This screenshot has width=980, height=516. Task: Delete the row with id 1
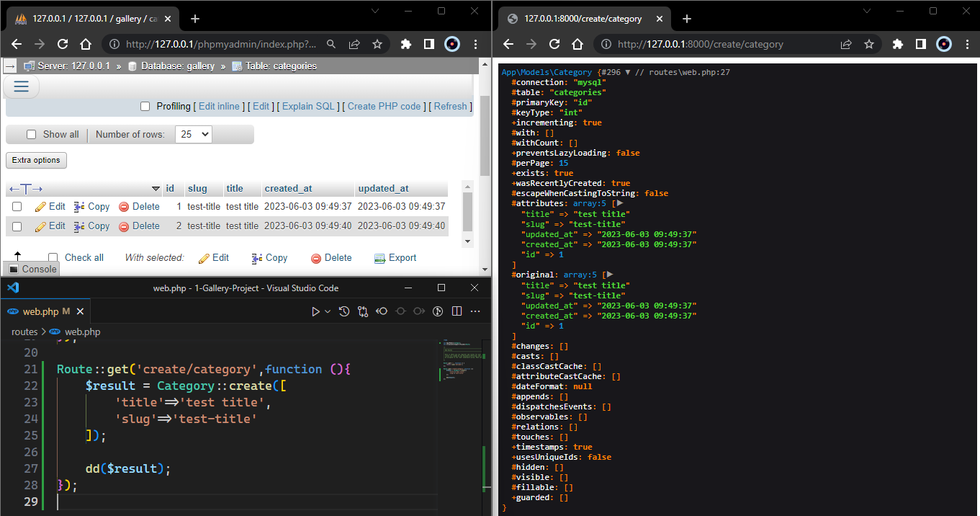click(139, 206)
